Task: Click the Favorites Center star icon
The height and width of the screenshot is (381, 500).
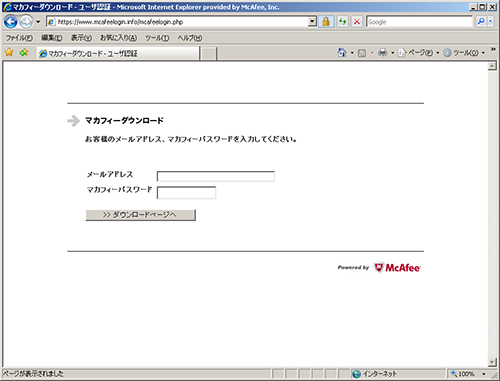Action: pyautogui.click(x=9, y=52)
